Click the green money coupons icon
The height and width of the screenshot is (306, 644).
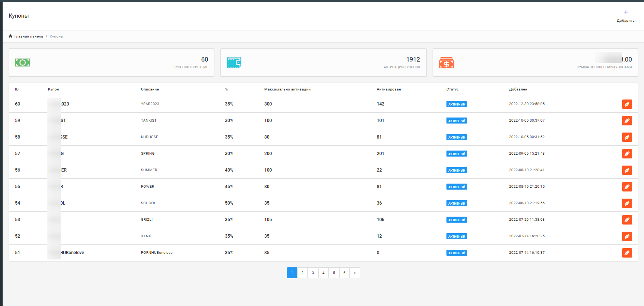[22, 63]
